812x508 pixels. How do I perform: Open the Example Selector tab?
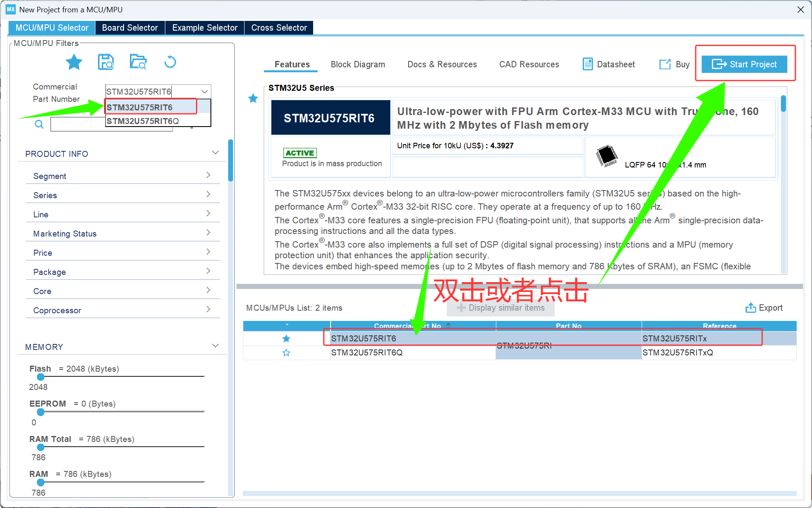(205, 28)
